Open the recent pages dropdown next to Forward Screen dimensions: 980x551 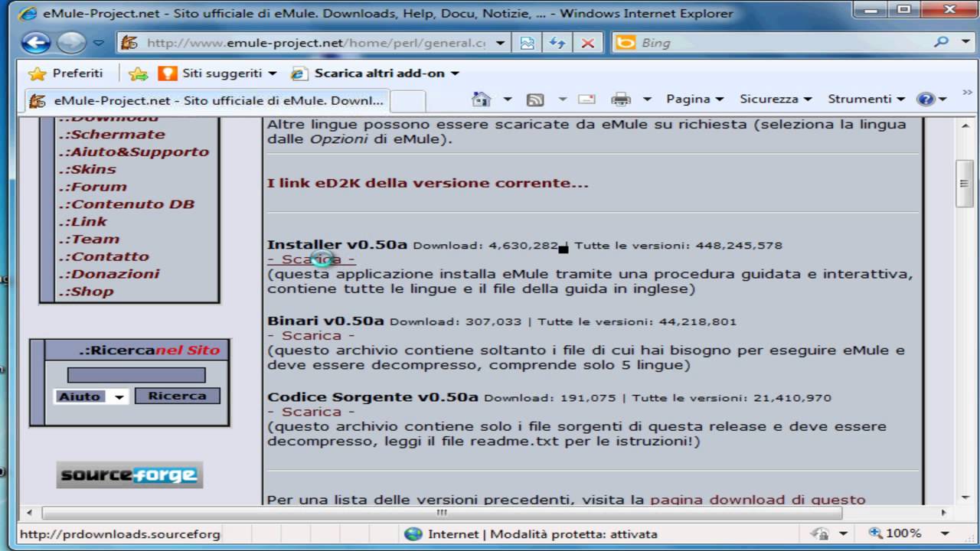tap(100, 44)
